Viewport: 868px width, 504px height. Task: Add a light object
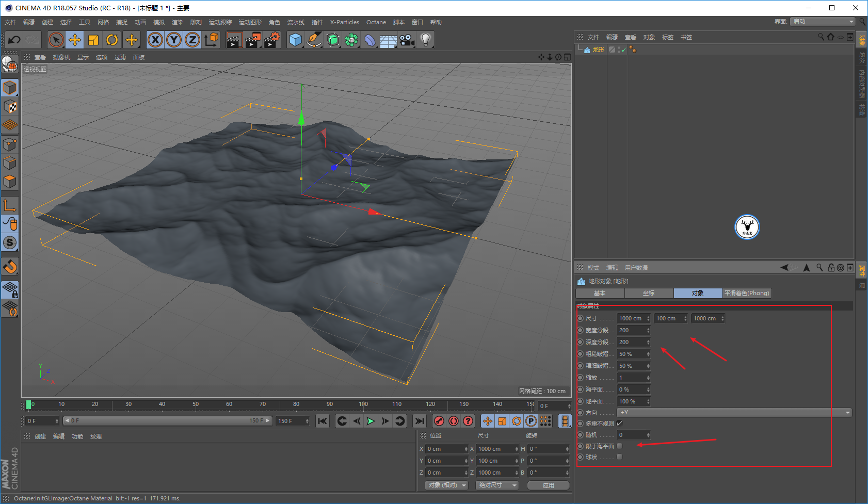coord(425,40)
